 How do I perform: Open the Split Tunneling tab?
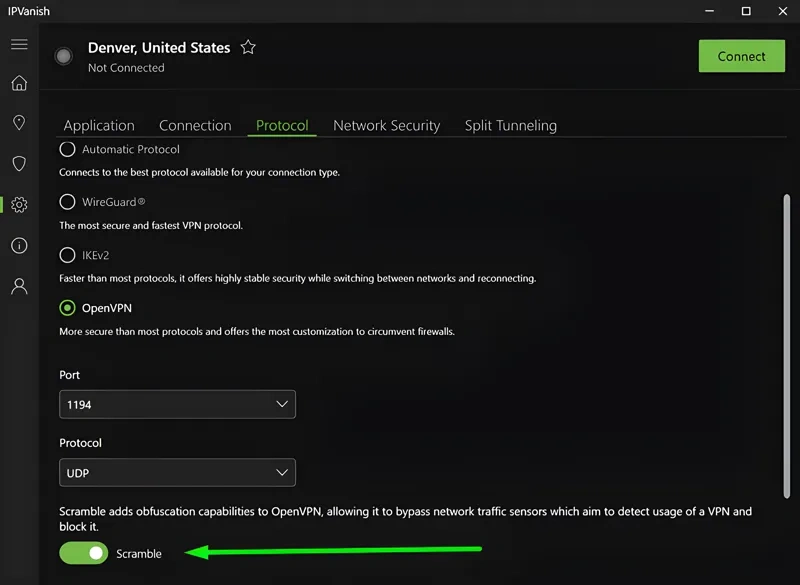(511, 125)
